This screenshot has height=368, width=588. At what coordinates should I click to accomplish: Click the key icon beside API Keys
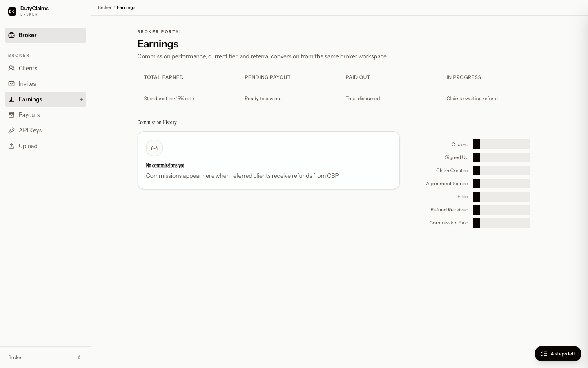pos(11,130)
